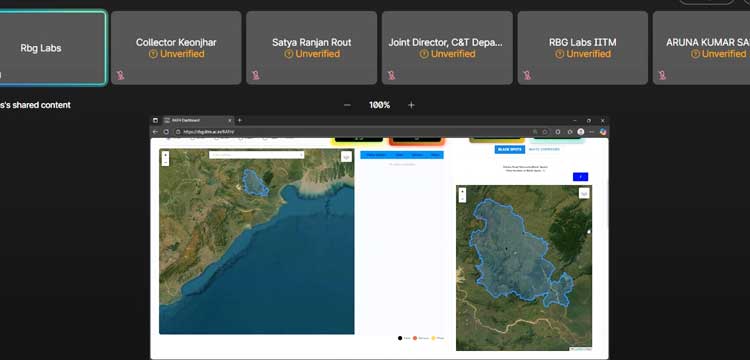Zoom out shared content with minus button
Viewport: 750px width, 360px height.
click(347, 105)
